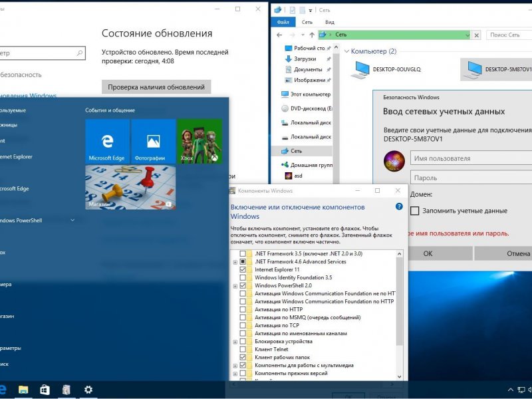532x399 pixels.
Task: Click the search icon in the Settings search box
Action: coord(80,53)
